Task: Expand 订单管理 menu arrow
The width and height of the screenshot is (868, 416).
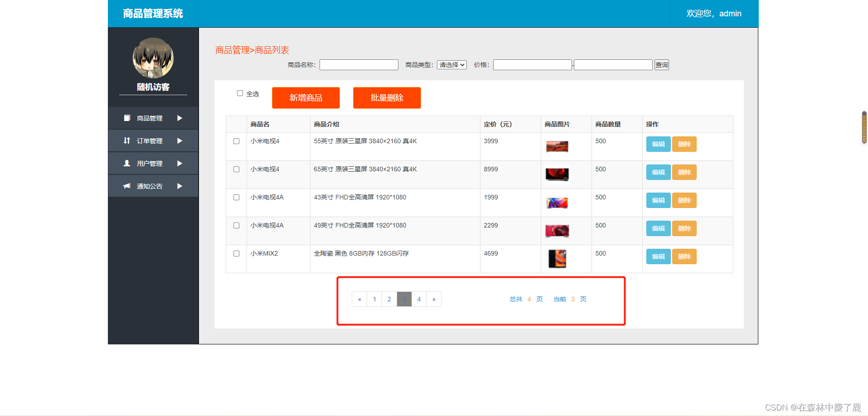Action: pos(179,140)
